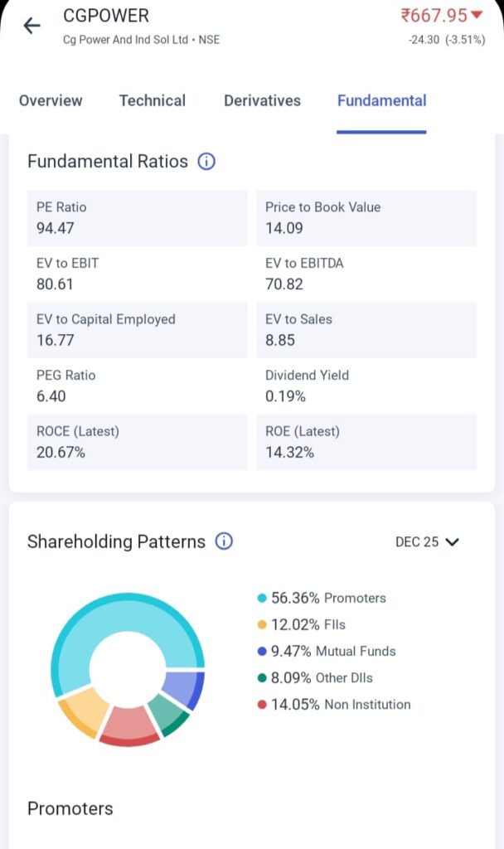Open the Derivatives tab
Screen dimensions: 504x849
pyautogui.click(x=262, y=100)
